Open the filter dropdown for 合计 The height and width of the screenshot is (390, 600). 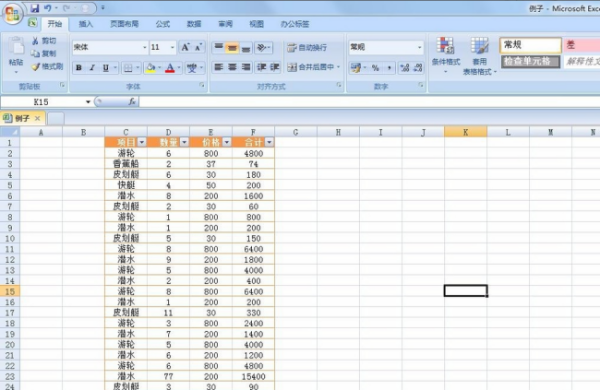(269, 142)
